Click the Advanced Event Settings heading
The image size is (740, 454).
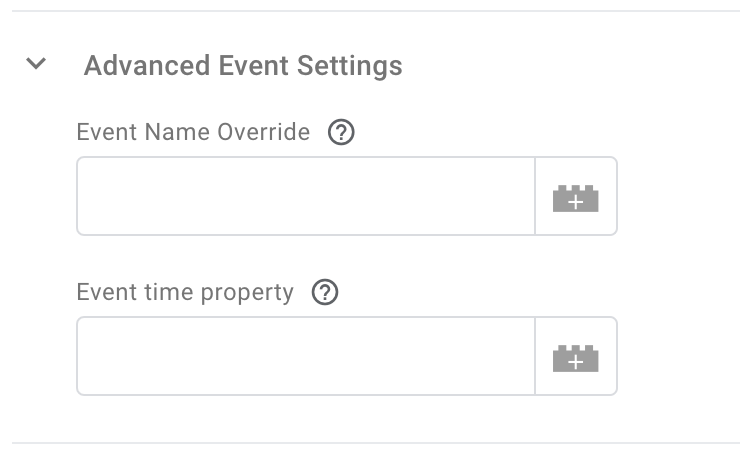click(x=243, y=66)
